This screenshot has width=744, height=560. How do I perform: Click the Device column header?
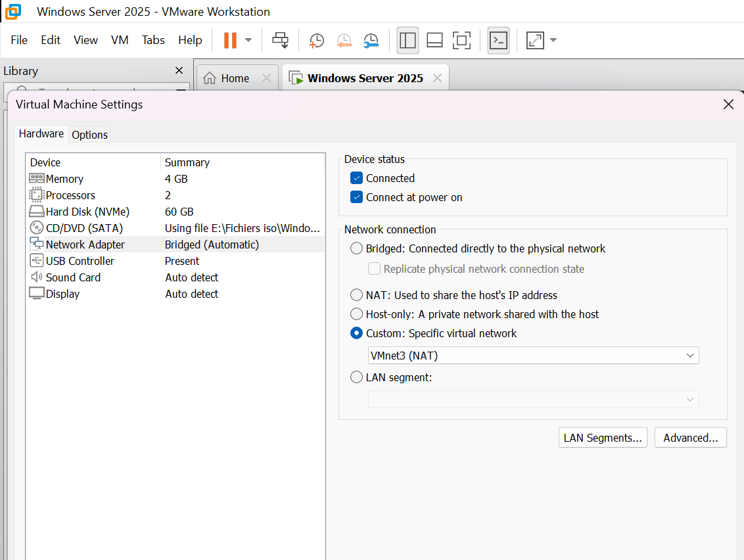(93, 162)
